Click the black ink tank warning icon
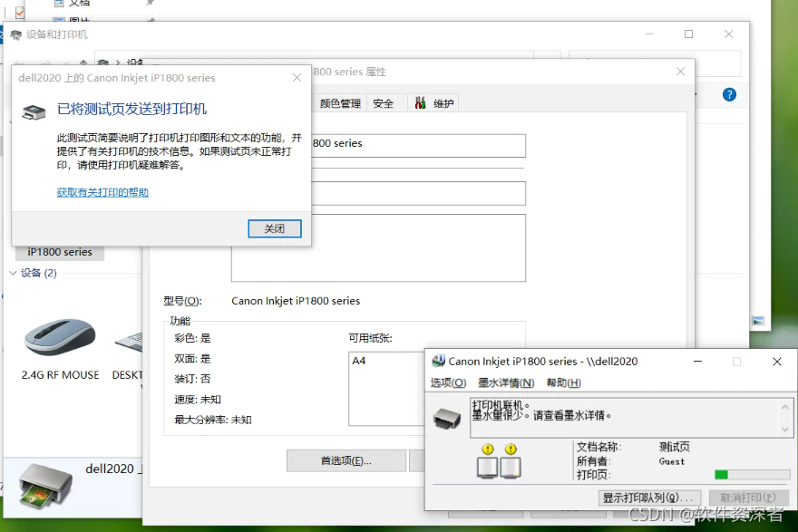 tap(488, 450)
